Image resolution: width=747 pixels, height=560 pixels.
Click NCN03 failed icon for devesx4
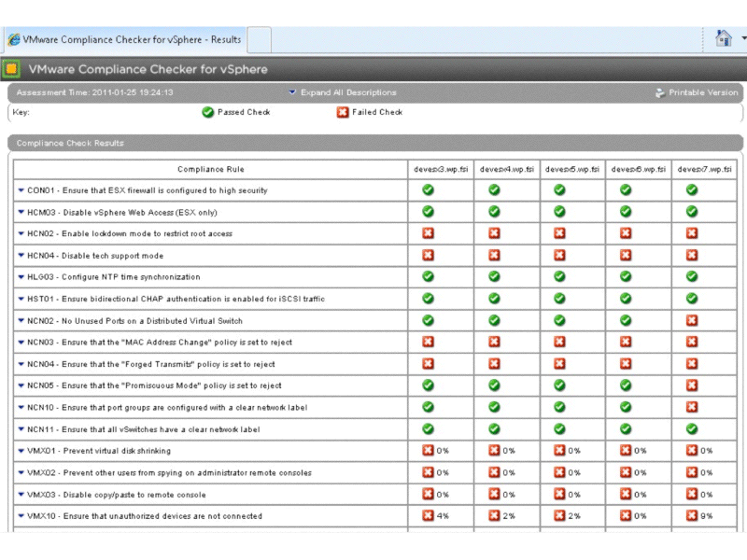click(x=495, y=342)
